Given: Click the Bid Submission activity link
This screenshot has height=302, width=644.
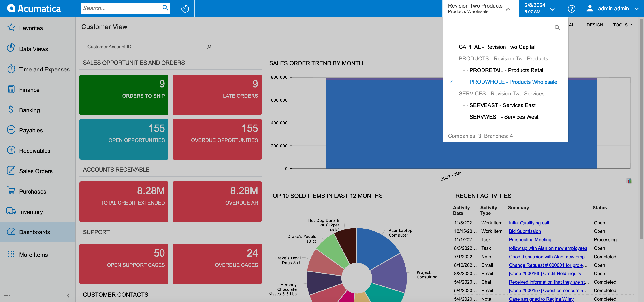Looking at the screenshot, I should [525, 231].
